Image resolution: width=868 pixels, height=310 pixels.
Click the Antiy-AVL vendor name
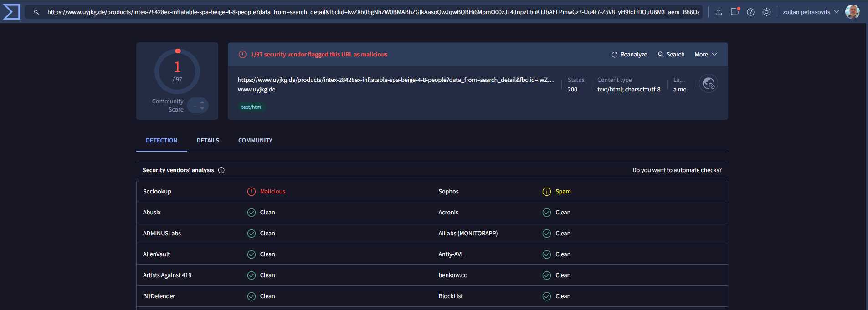pyautogui.click(x=451, y=254)
